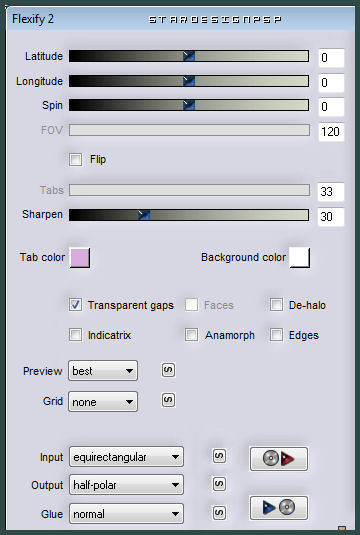The image size is (360, 535).
Task: Open the Input equirectangular dropdown
Action: click(x=126, y=457)
